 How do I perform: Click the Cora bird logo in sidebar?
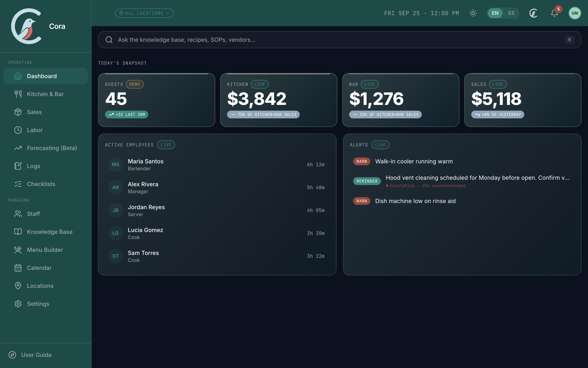tap(26, 26)
